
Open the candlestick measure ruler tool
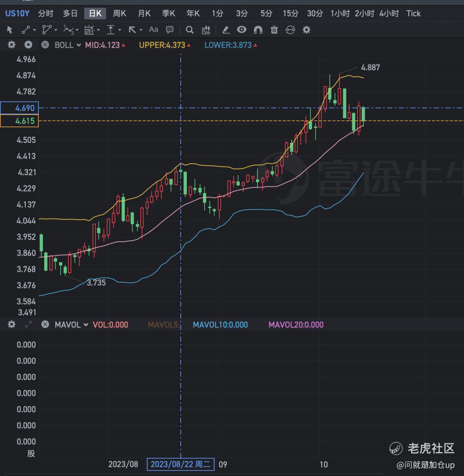pyautogui.click(x=206, y=30)
